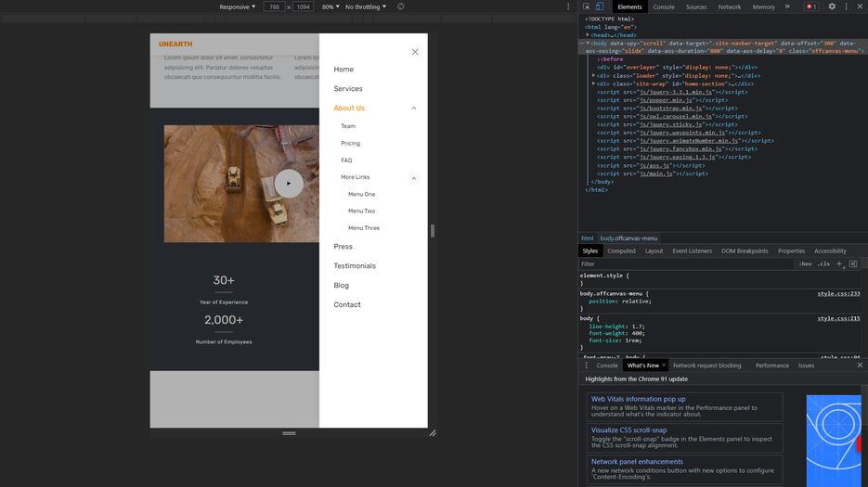Switch to the DOM Breakpoints tab
This screenshot has height=487, width=868.
[x=745, y=251]
